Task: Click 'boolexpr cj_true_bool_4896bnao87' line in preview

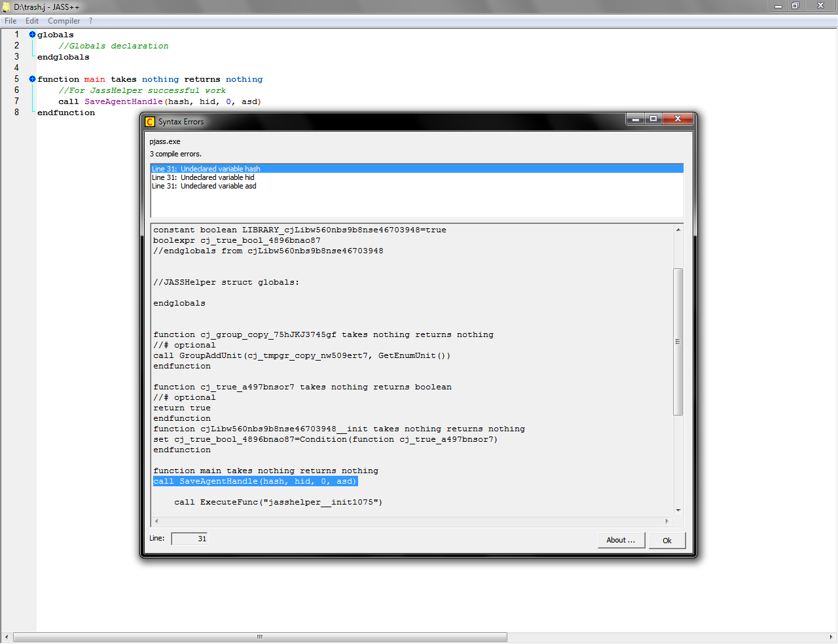Action: [237, 240]
